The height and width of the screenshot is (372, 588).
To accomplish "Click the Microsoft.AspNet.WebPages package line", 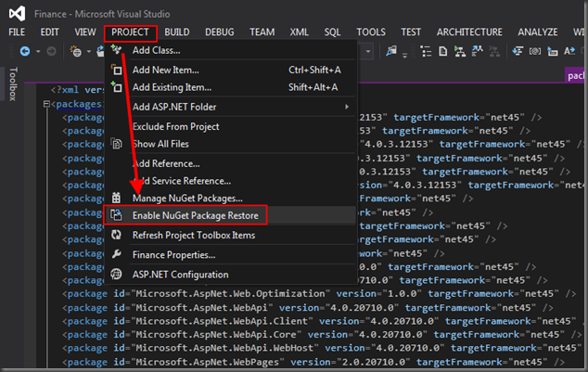I will tap(313, 362).
